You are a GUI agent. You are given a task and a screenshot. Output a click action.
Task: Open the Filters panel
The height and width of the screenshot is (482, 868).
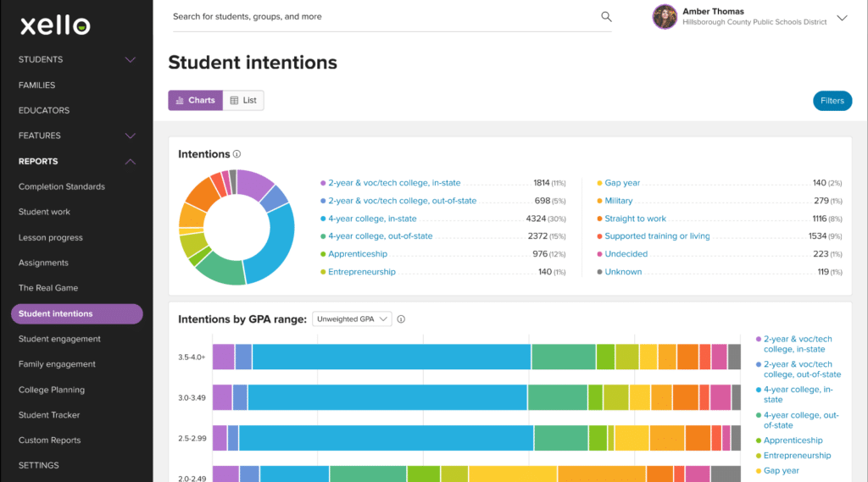pyautogui.click(x=832, y=101)
